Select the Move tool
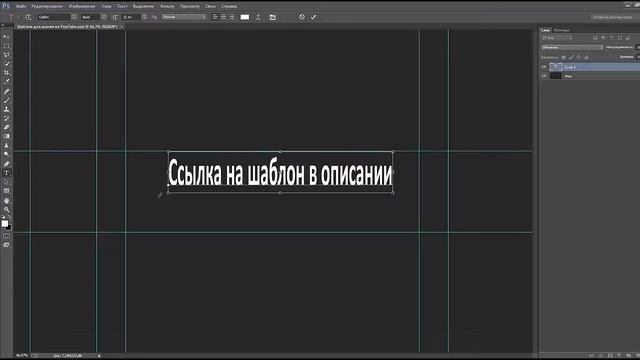 click(x=6, y=37)
